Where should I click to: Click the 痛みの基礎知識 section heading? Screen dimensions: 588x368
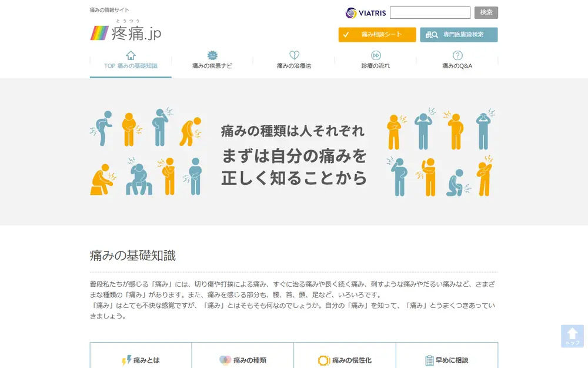(133, 256)
